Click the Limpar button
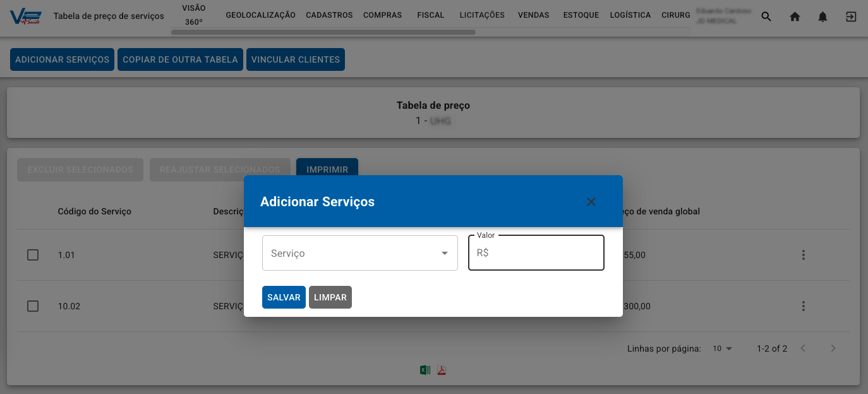Viewport: 868px width, 394px height. point(330,297)
